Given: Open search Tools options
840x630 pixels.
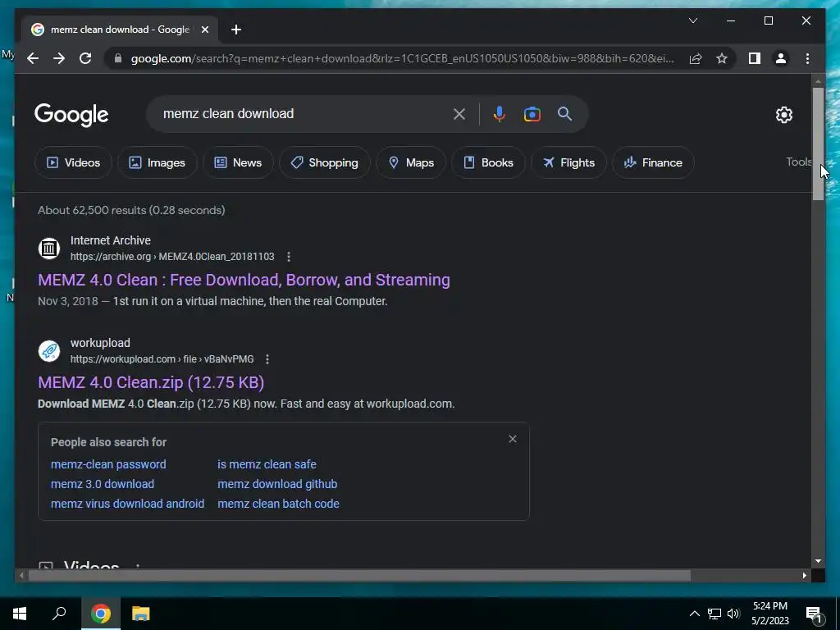Looking at the screenshot, I should (798, 162).
